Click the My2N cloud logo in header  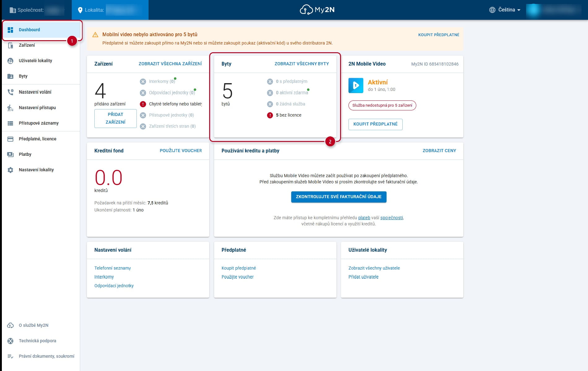[x=317, y=10]
